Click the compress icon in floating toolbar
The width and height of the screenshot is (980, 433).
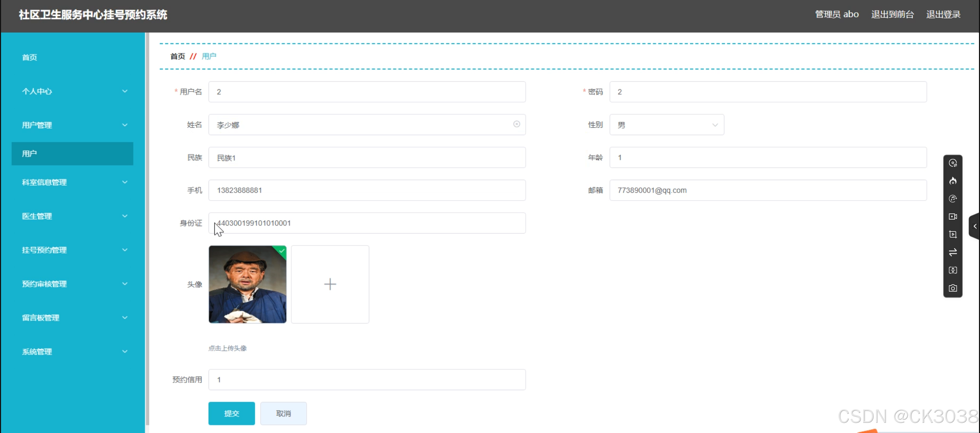click(x=953, y=270)
